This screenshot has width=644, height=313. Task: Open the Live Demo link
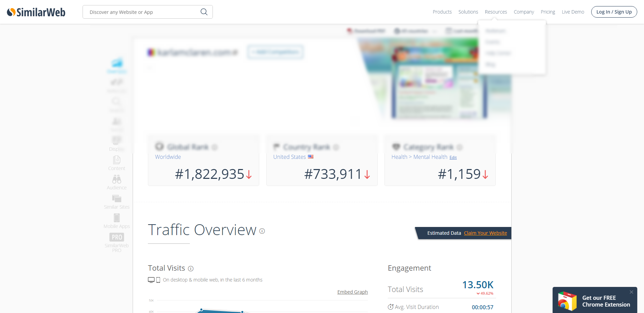(x=573, y=12)
